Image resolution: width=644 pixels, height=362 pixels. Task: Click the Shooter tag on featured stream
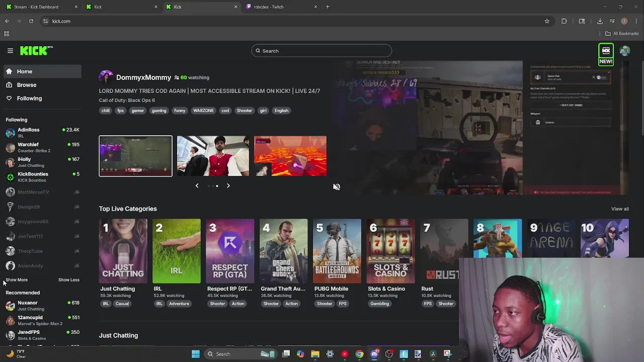click(x=245, y=111)
